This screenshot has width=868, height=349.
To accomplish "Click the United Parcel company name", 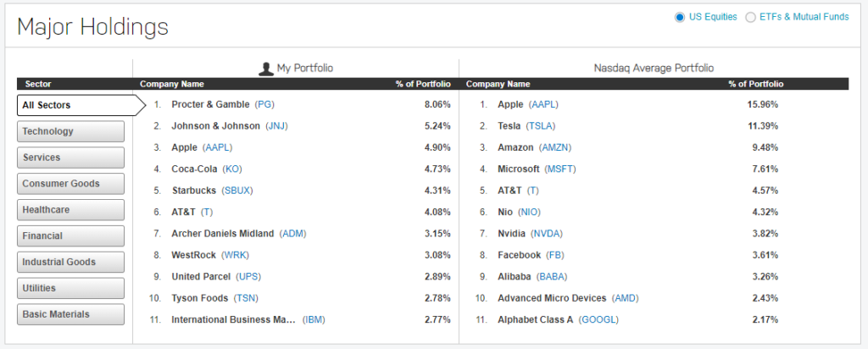I will point(201,276).
